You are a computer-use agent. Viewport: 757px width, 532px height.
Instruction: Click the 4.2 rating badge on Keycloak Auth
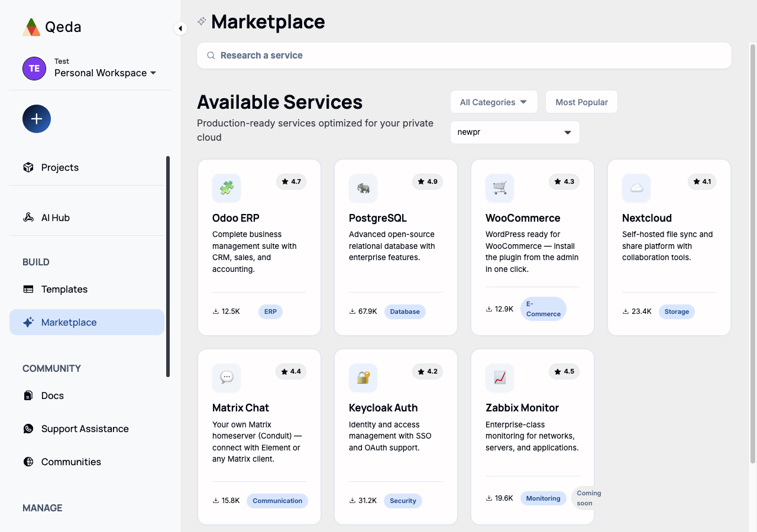tap(428, 371)
